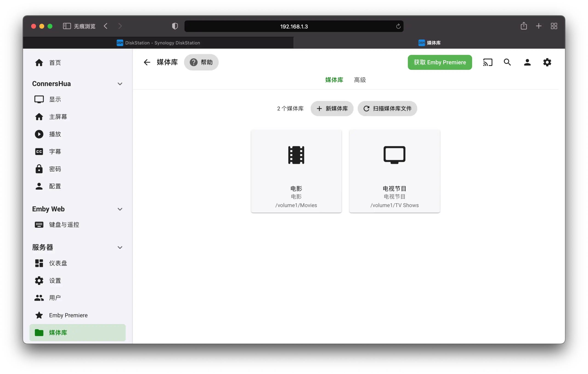This screenshot has height=374, width=588.
Task: Open Emby Premiere sidebar item
Action: (77, 315)
